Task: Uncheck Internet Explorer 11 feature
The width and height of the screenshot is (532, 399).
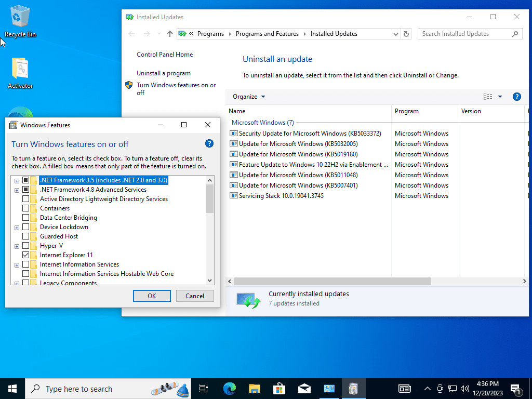Action: (26, 255)
